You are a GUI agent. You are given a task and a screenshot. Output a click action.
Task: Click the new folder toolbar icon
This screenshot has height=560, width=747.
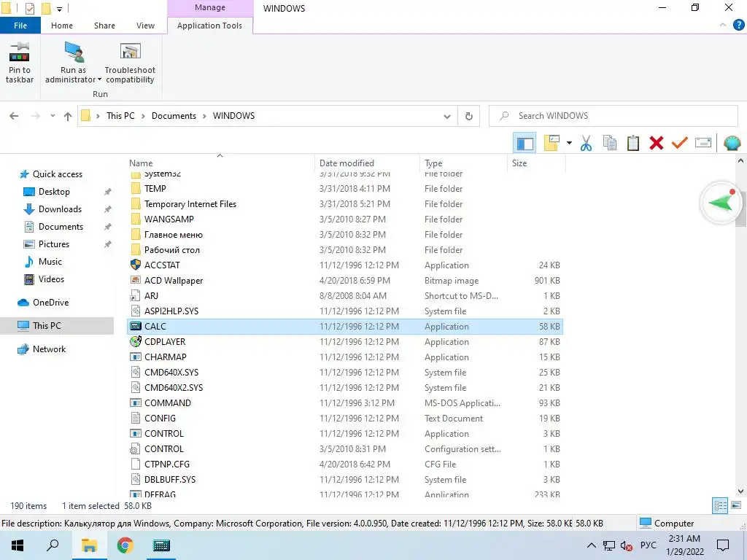tap(551, 143)
